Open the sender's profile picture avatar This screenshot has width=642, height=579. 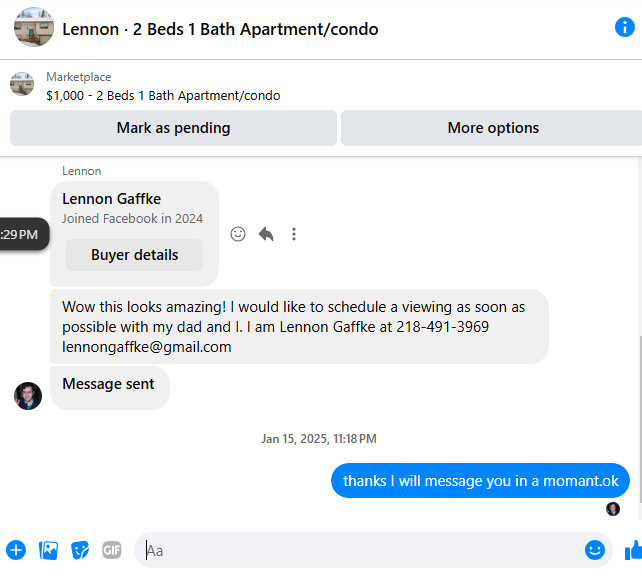coord(28,396)
